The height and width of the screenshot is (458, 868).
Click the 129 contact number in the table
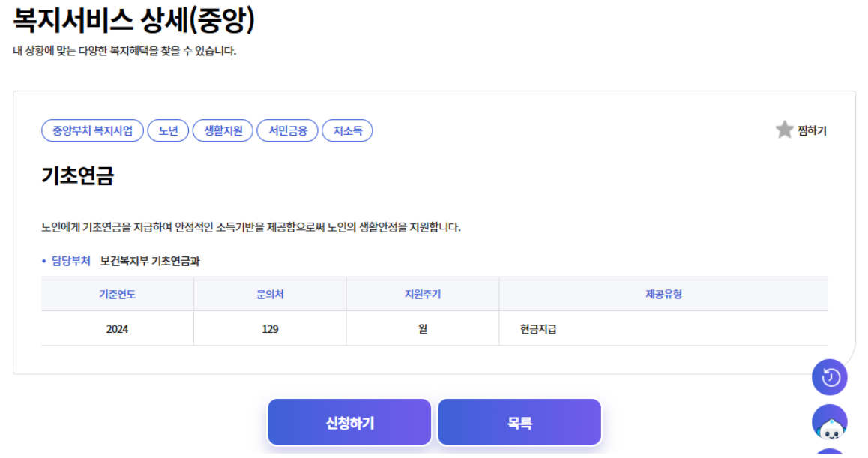(x=269, y=328)
